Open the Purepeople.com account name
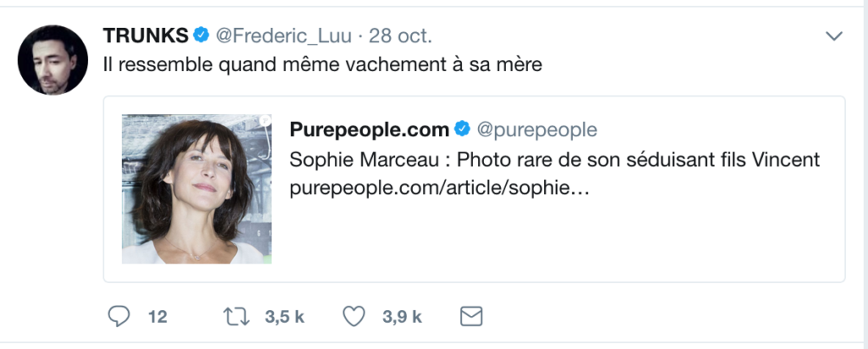868x349 pixels. [369, 130]
